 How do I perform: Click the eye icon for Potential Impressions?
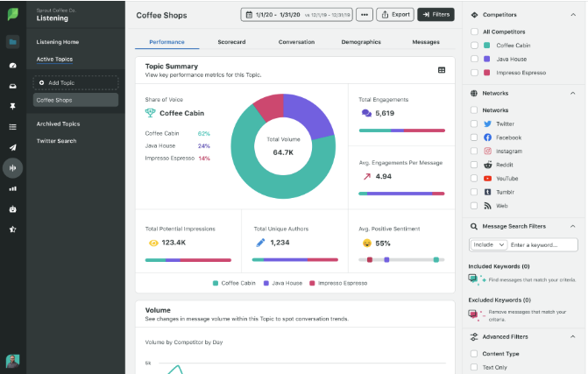(153, 243)
